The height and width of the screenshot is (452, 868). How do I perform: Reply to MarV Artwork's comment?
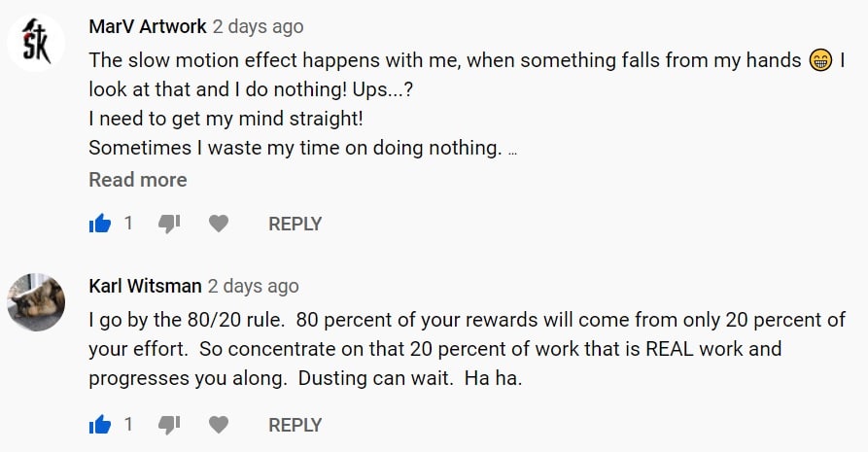(295, 225)
